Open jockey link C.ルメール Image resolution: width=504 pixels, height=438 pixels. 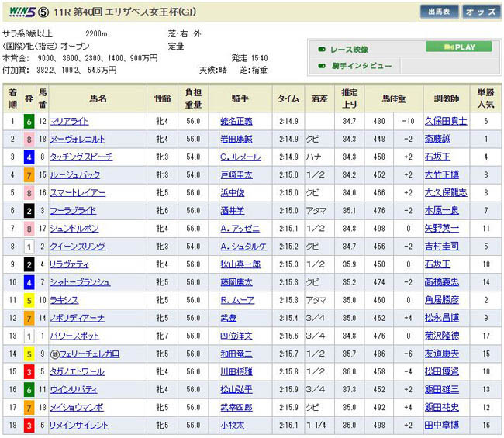[241, 157]
